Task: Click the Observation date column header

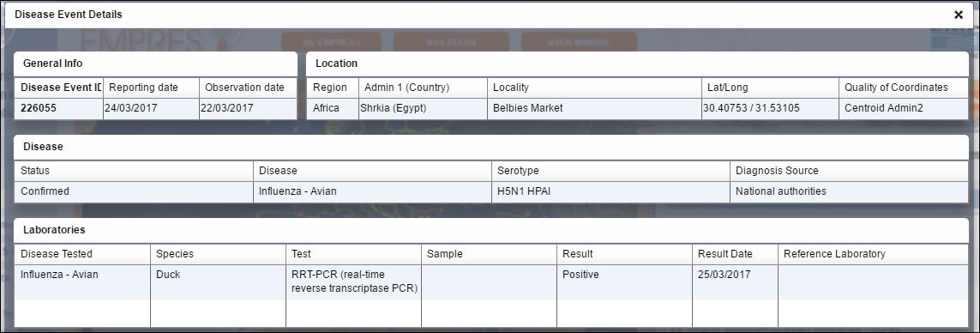Action: 248,88
